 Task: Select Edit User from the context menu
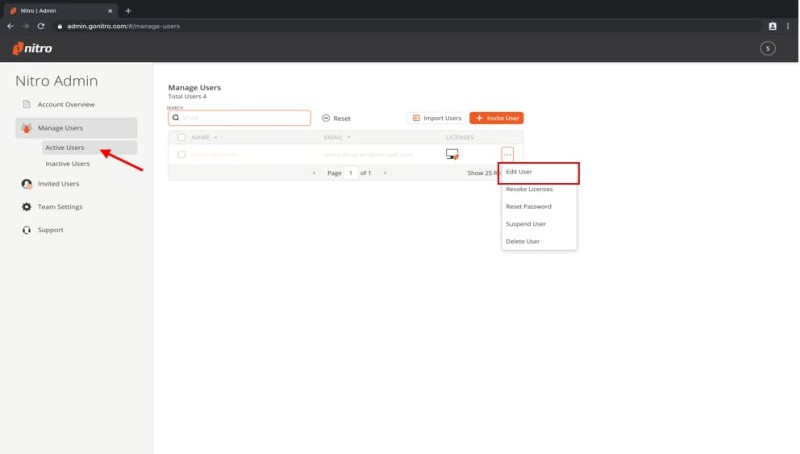pos(538,172)
